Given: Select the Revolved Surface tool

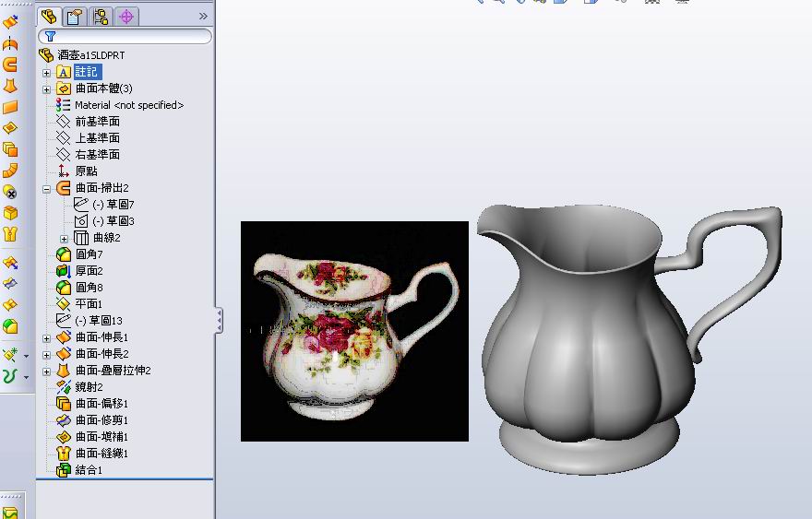Looking at the screenshot, I should (10, 43).
